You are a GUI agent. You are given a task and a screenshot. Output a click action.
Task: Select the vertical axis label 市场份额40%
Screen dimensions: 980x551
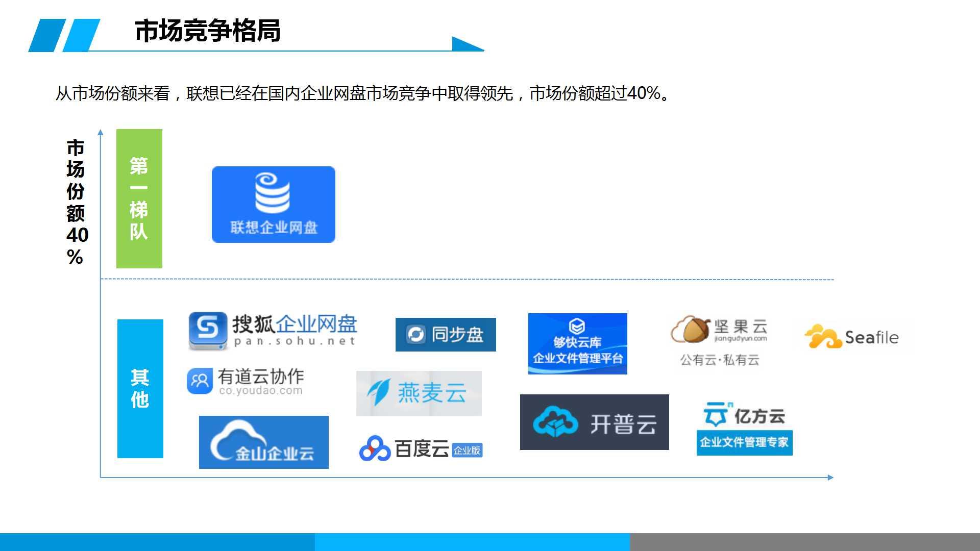(x=77, y=202)
